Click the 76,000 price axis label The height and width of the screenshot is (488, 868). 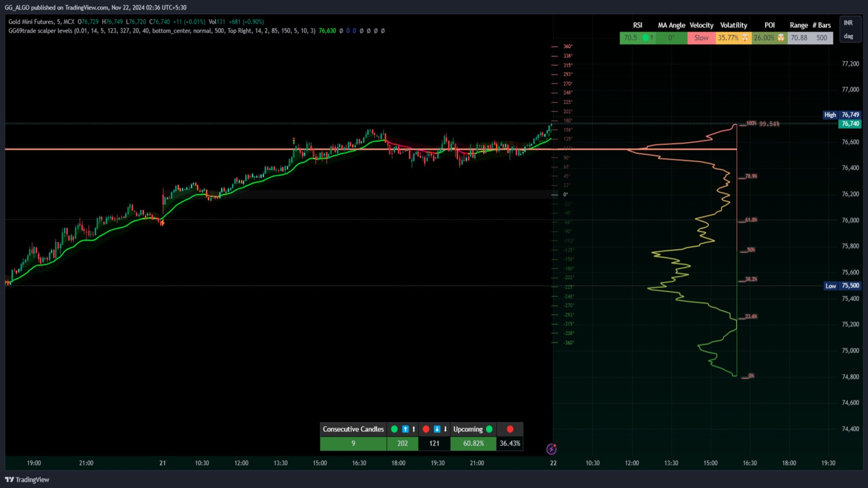850,220
